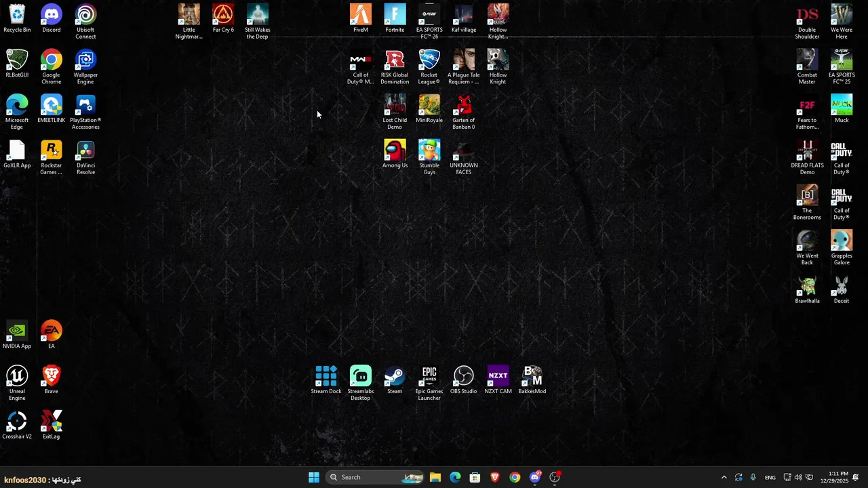Launch DaVinci Resolve from the desktop
Viewport: 868px width, 488px height.
tap(85, 158)
